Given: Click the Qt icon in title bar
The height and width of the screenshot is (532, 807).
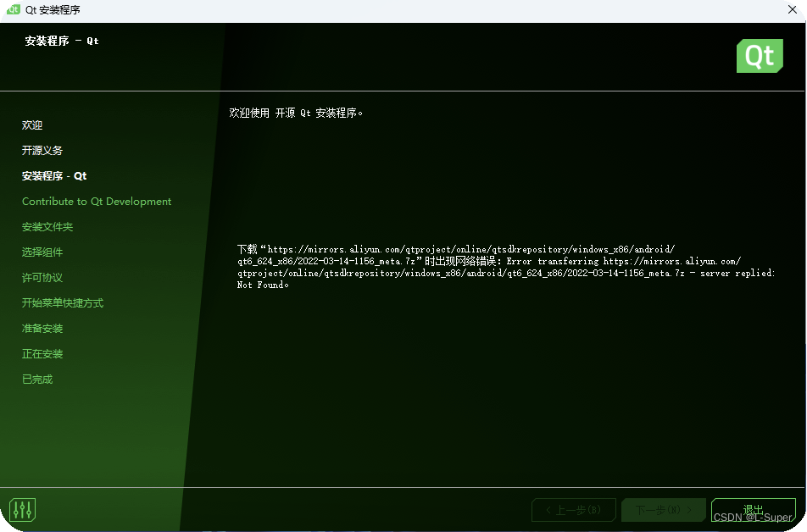Looking at the screenshot, I should (x=14, y=10).
